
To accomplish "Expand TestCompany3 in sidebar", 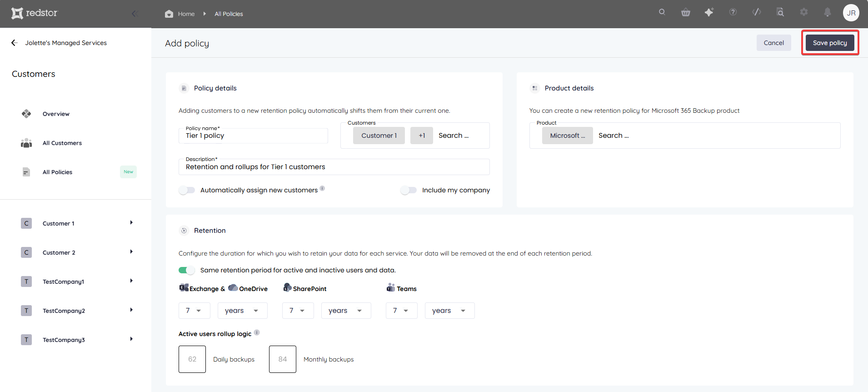I will pos(131,339).
